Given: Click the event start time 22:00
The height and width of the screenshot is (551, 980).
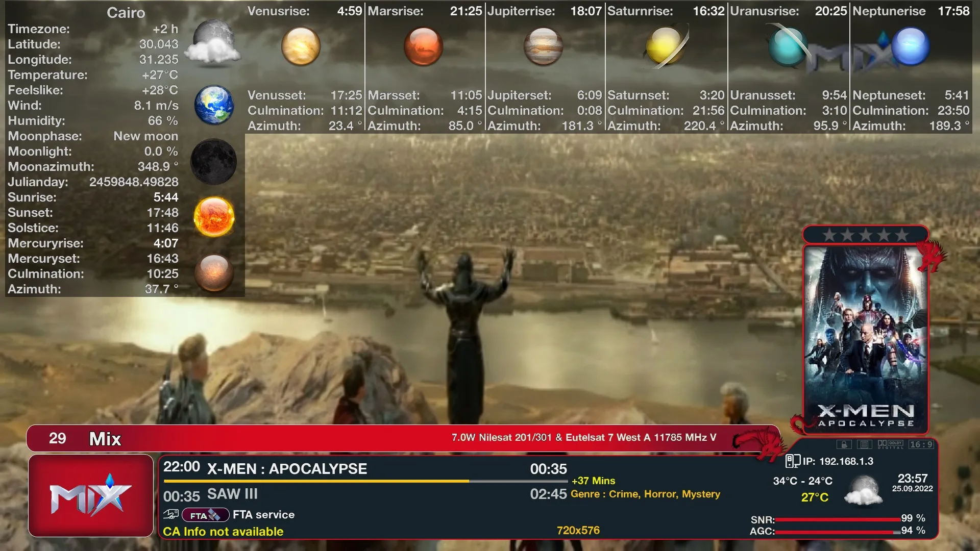Looking at the screenshot, I should pyautogui.click(x=182, y=467).
